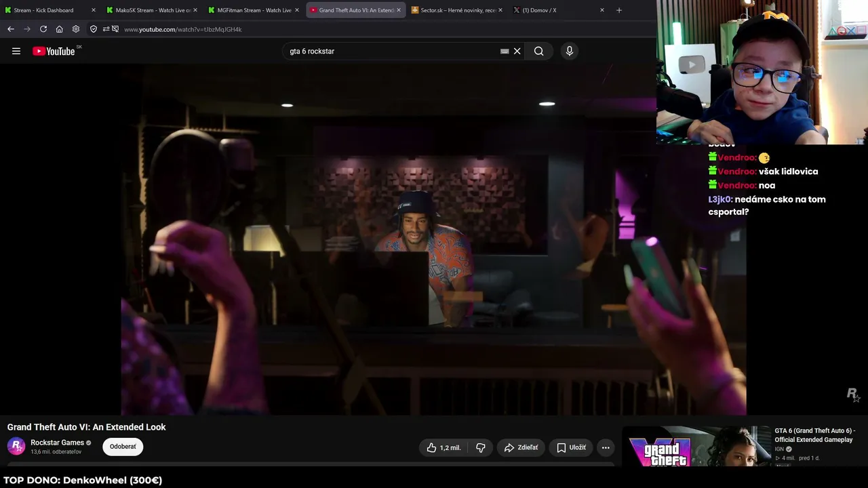Clear the YouTube search query
The height and width of the screenshot is (488, 868).
pos(517,51)
